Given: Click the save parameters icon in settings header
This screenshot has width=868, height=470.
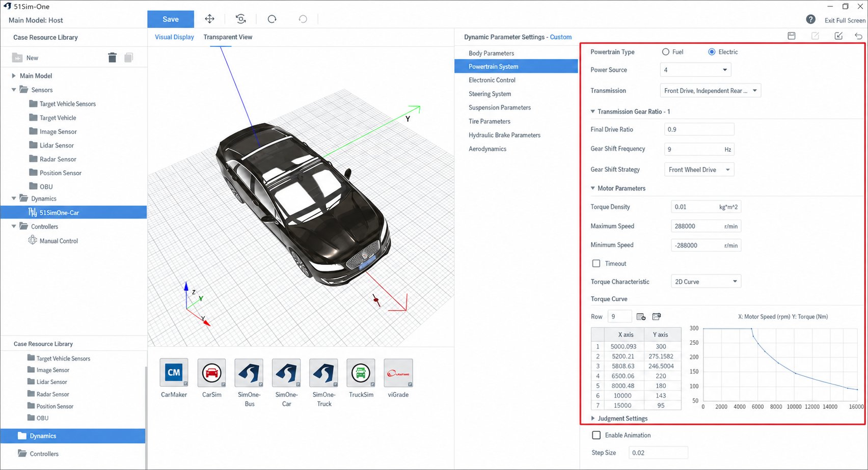Looking at the screenshot, I should (792, 36).
